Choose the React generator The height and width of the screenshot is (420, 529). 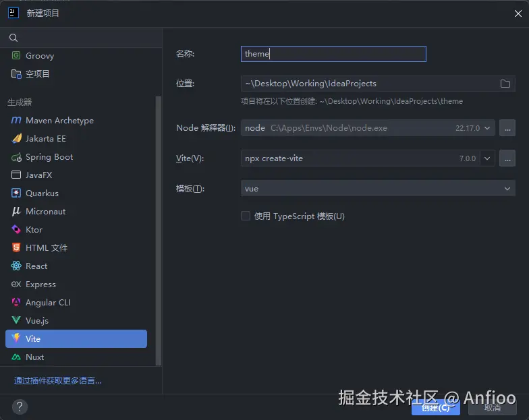point(36,266)
